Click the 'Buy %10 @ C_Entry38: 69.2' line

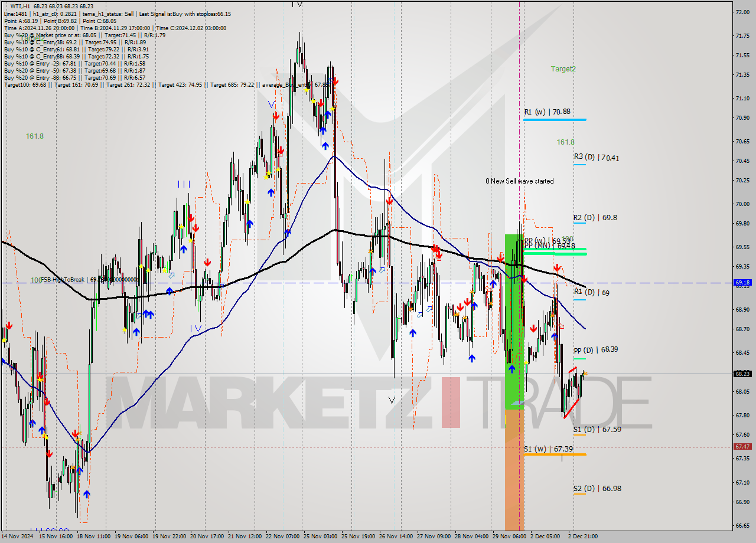[x=75, y=42]
